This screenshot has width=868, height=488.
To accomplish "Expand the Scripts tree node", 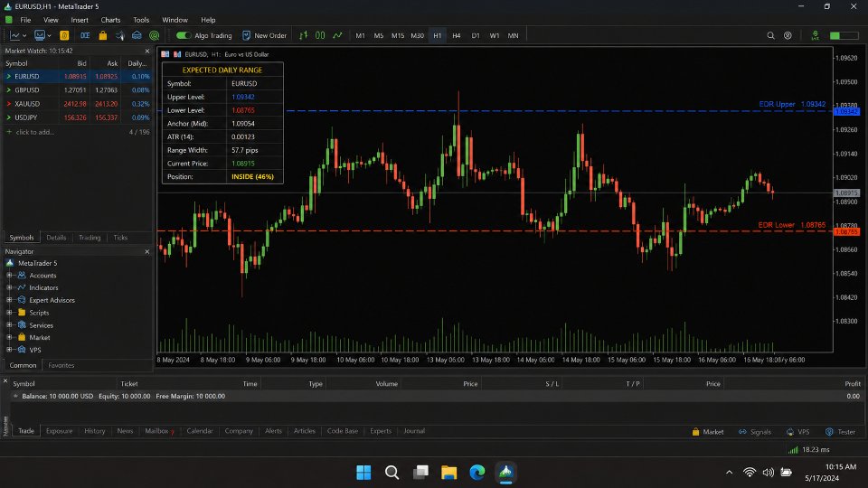I will click(9, 312).
